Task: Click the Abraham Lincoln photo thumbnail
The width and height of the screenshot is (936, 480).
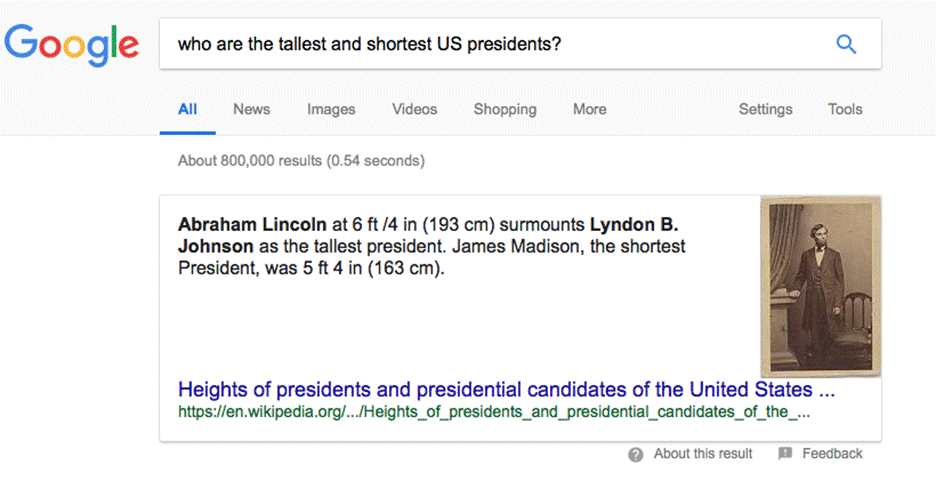Action: [x=820, y=286]
